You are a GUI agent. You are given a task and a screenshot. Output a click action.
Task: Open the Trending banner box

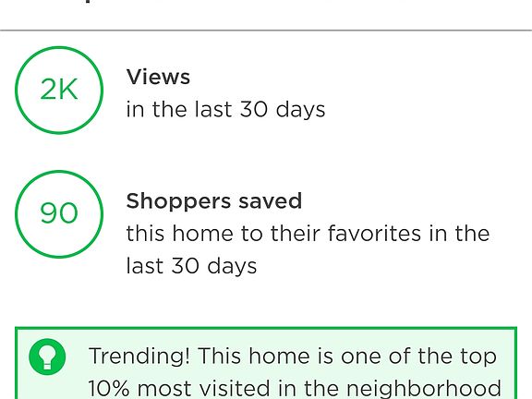266,363
